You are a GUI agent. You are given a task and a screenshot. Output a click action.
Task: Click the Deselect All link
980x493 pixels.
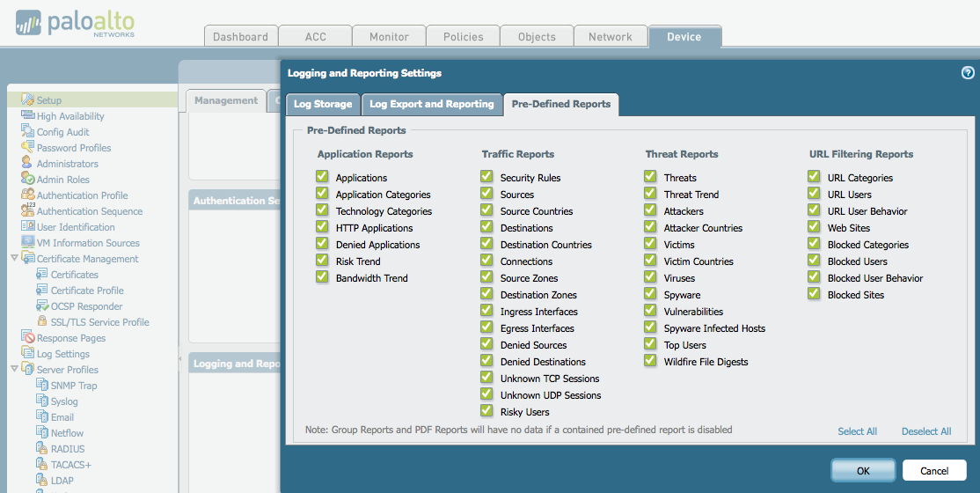coord(926,431)
